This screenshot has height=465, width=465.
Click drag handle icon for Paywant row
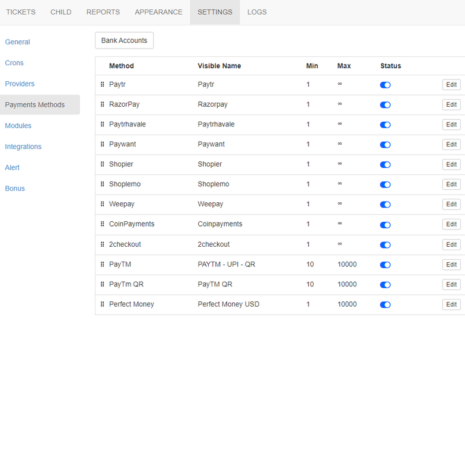click(102, 144)
